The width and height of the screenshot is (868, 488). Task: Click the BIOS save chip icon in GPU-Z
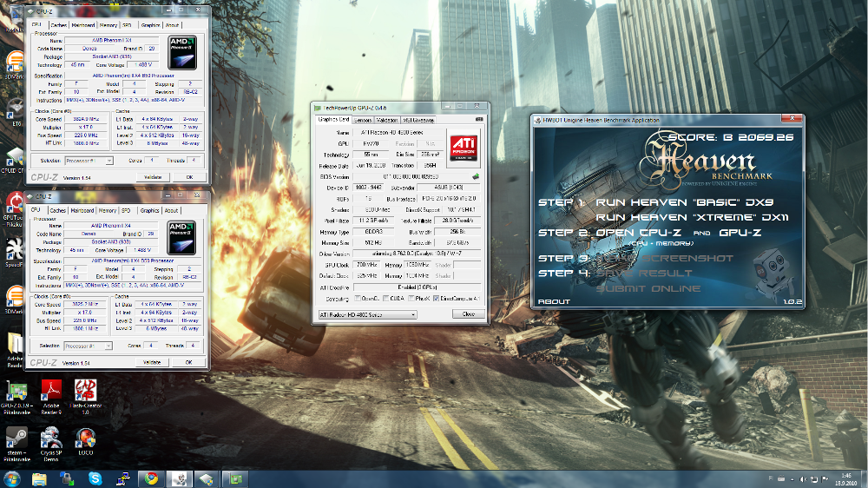tap(475, 176)
